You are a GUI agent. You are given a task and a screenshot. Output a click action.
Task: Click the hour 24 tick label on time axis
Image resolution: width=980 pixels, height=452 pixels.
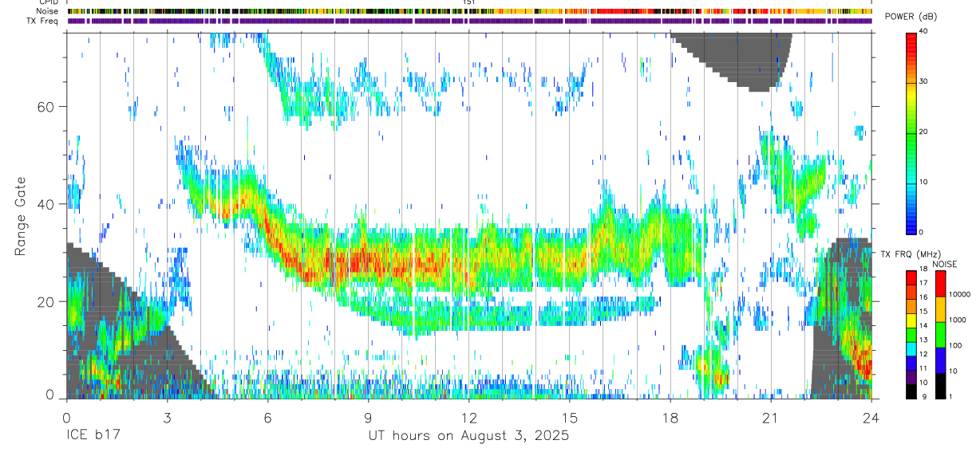coord(871,417)
